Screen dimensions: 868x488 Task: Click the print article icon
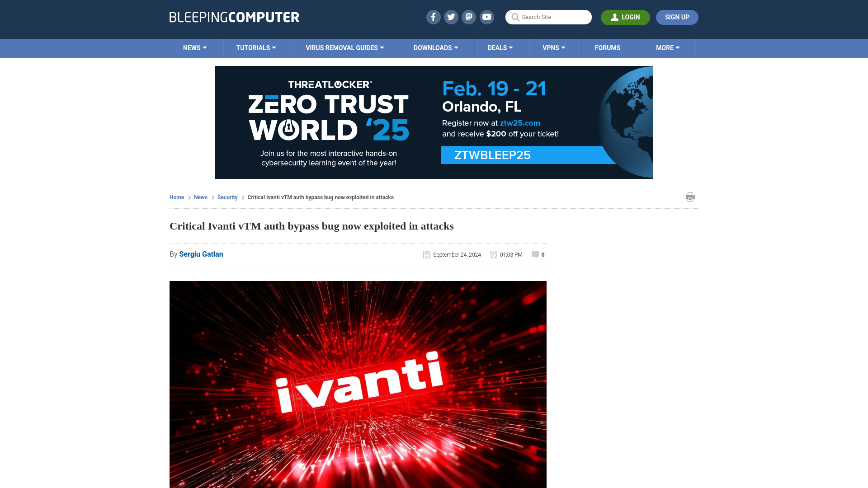(690, 197)
